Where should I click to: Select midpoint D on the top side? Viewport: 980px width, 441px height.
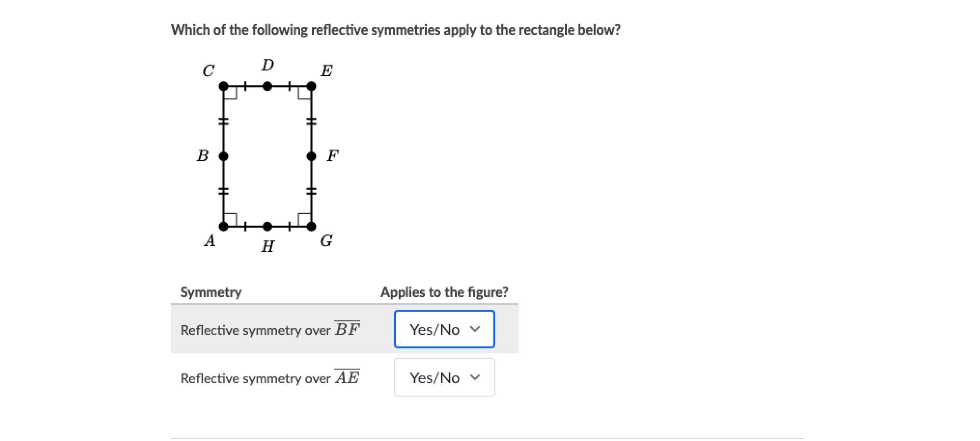[x=267, y=86]
